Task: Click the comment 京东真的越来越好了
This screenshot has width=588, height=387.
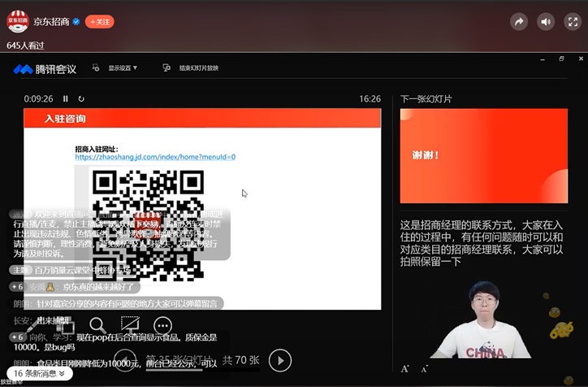Action: click(x=75, y=287)
